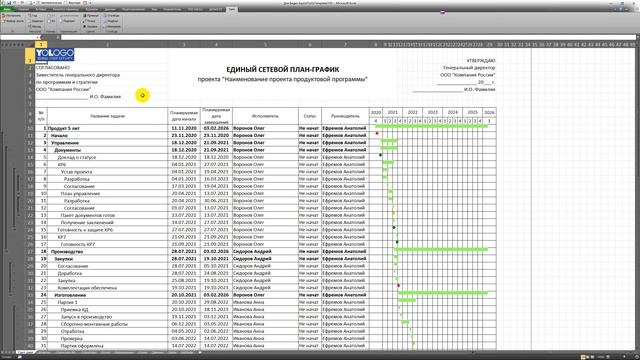Select the Партия 1 task cell
The height and width of the screenshot is (360, 640).
(107, 302)
